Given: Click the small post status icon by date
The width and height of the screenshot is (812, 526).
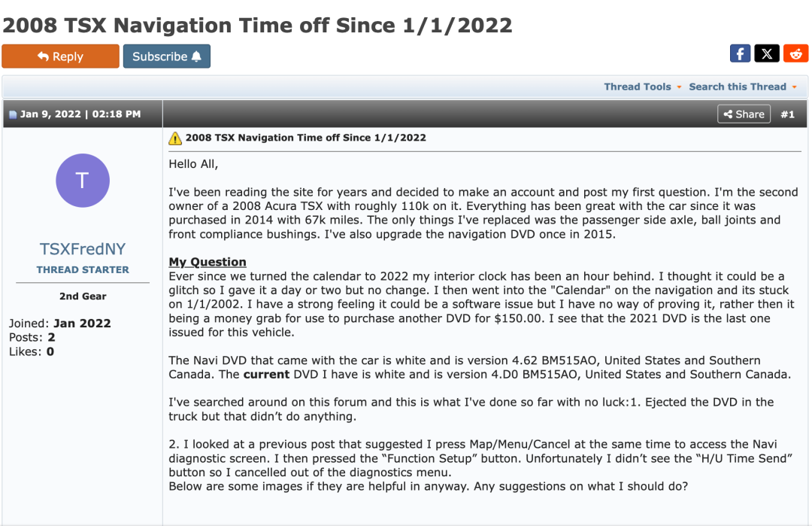Looking at the screenshot, I should coord(13,114).
